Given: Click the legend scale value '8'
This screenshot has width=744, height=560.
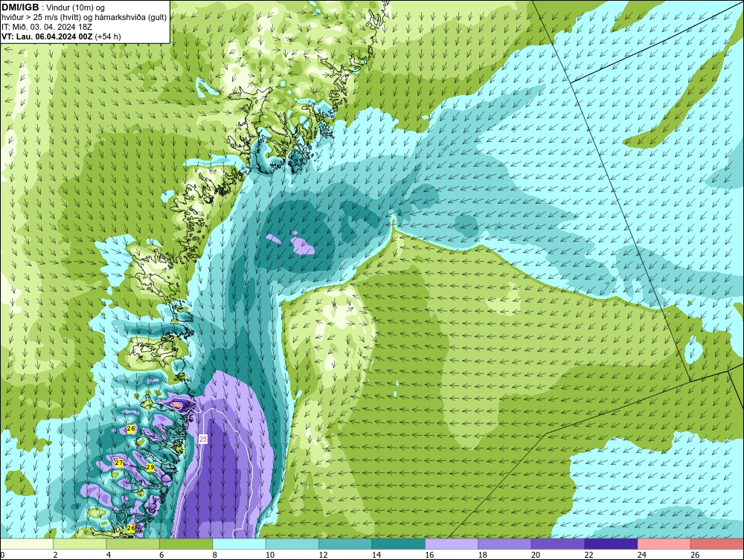Looking at the screenshot, I should coord(215,555).
